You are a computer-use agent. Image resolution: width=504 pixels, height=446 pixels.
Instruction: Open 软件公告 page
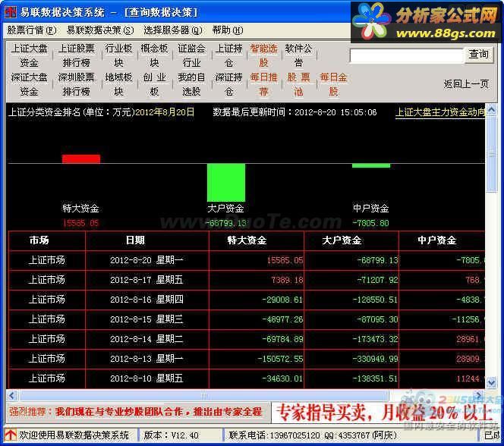tap(298, 55)
